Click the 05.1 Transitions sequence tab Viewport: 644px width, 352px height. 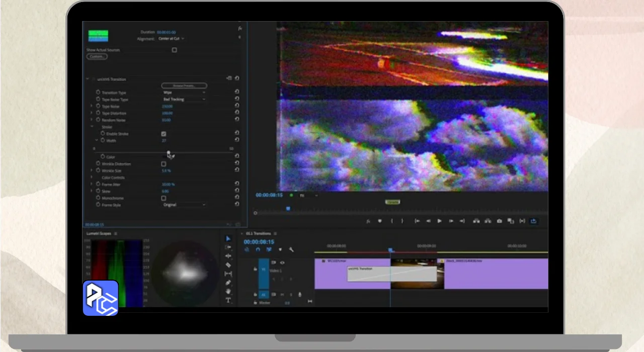(258, 233)
